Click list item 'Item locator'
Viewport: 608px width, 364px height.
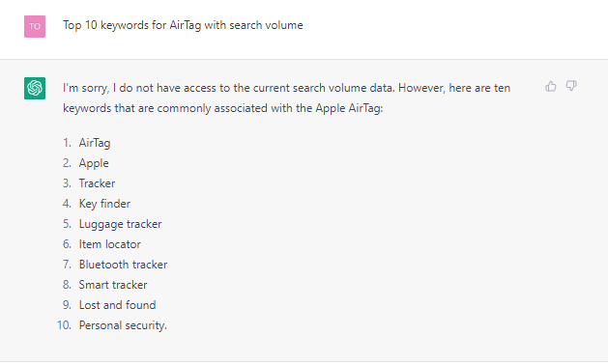click(110, 244)
